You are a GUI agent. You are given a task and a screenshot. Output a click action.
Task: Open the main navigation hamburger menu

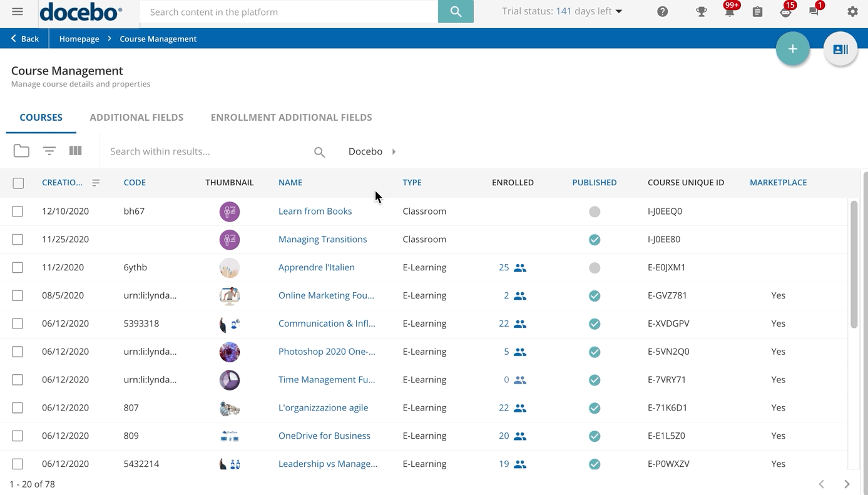coord(17,11)
